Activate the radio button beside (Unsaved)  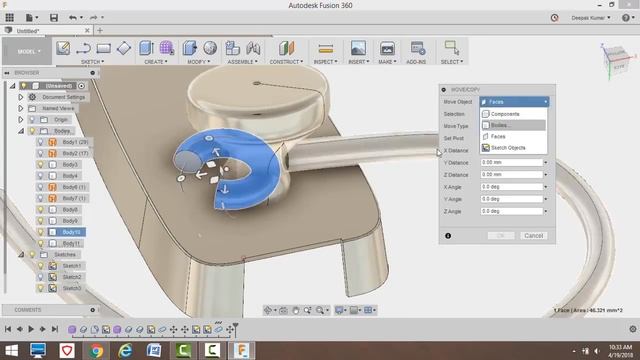(82, 86)
